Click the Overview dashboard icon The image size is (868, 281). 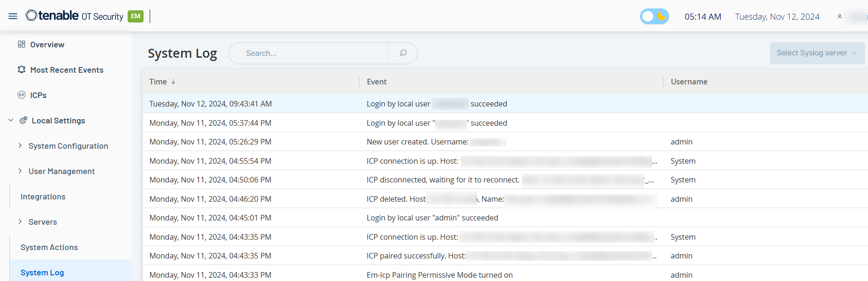pyautogui.click(x=22, y=45)
